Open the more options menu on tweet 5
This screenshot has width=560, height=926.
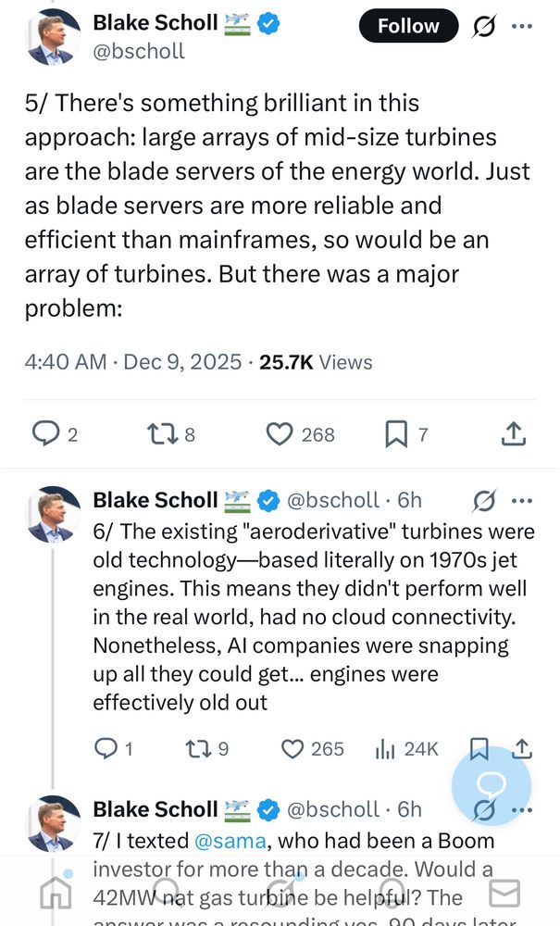[x=523, y=26]
